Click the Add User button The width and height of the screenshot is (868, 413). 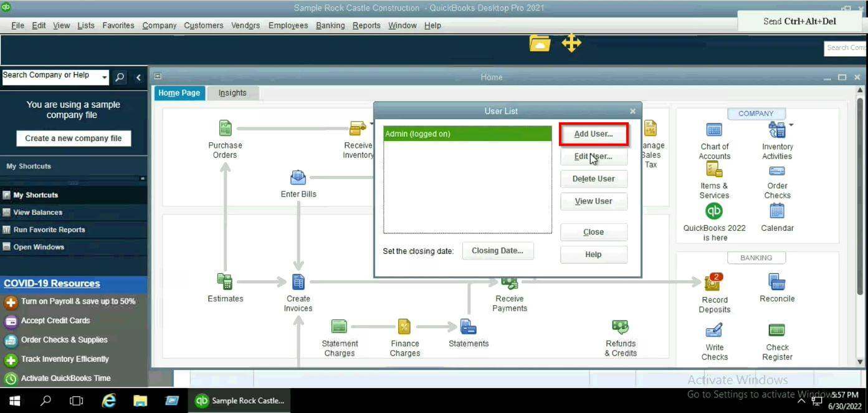[593, 134]
